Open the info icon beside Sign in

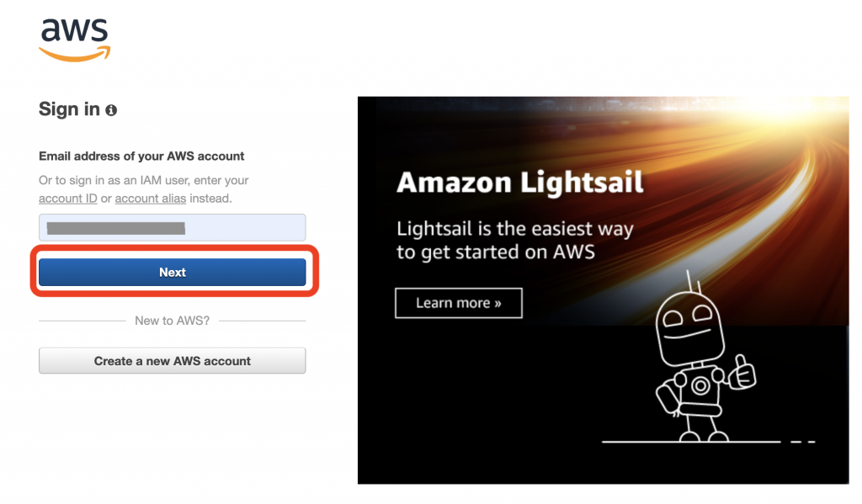click(x=111, y=110)
